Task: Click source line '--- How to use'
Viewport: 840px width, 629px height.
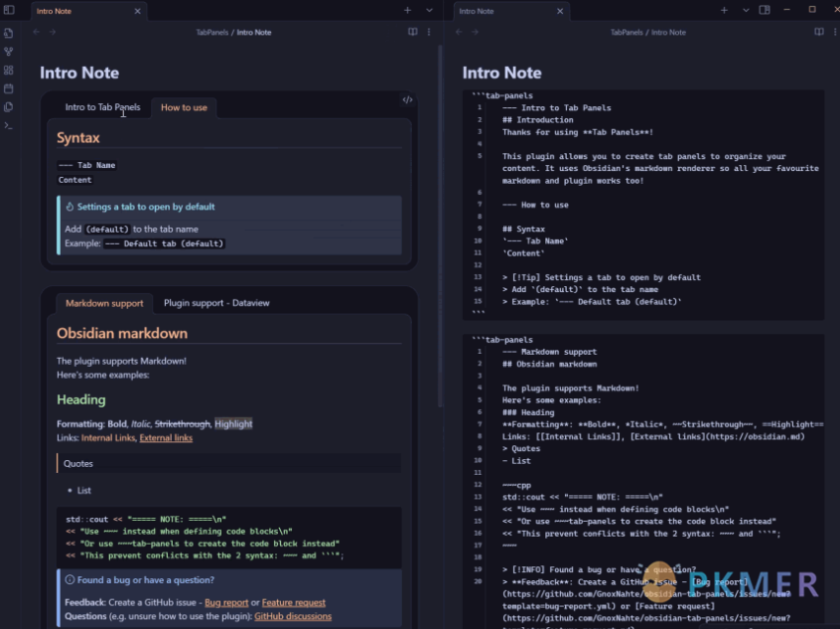Action: click(535, 205)
